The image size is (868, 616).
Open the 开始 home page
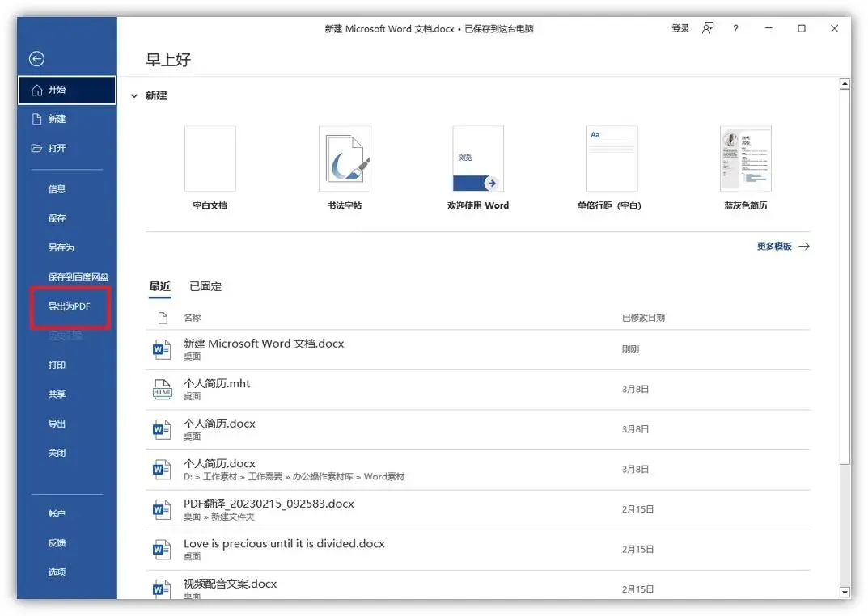67,90
